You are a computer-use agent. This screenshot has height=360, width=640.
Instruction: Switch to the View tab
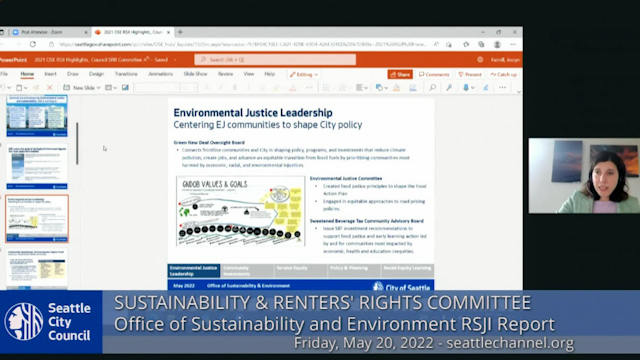tap(249, 74)
